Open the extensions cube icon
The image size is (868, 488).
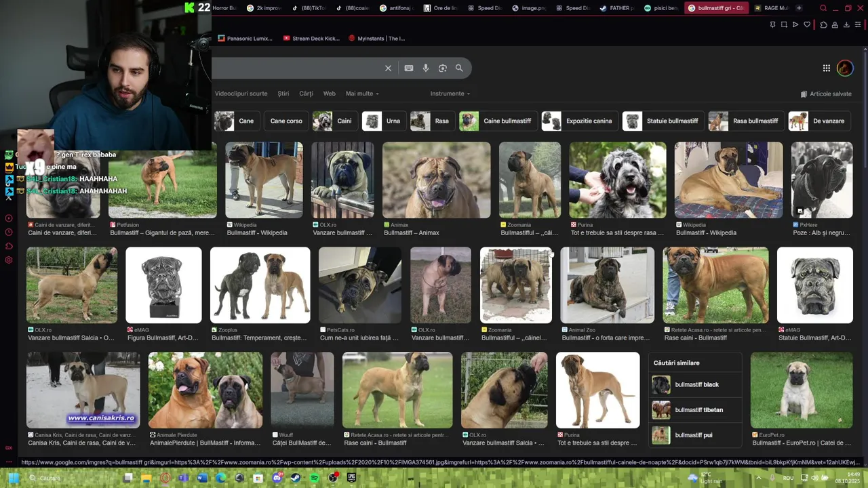pyautogui.click(x=823, y=24)
